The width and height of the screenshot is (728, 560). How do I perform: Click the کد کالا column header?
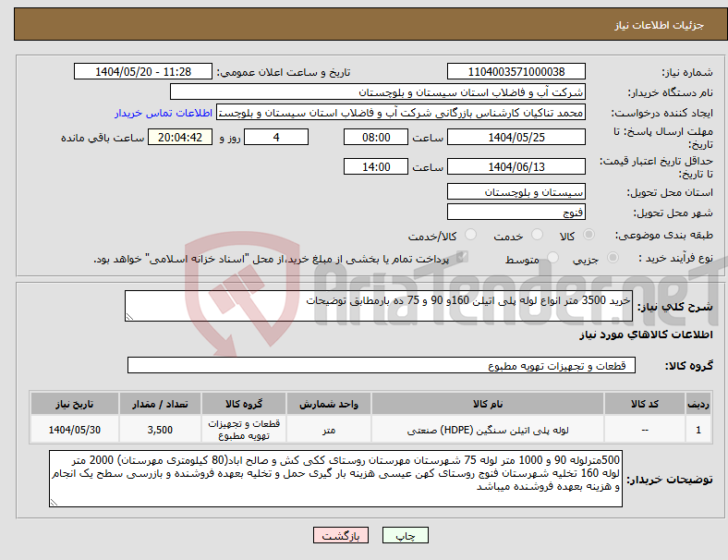(x=645, y=404)
